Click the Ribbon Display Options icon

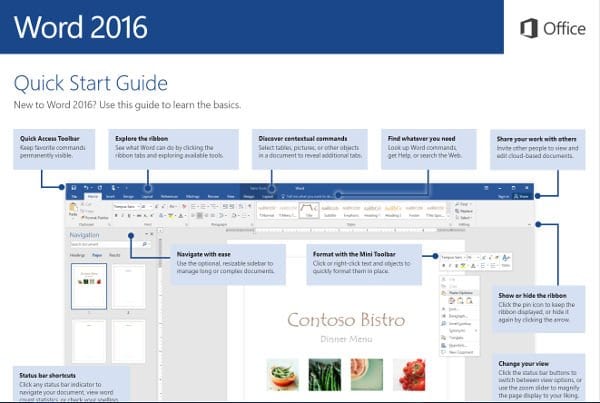coord(486,188)
